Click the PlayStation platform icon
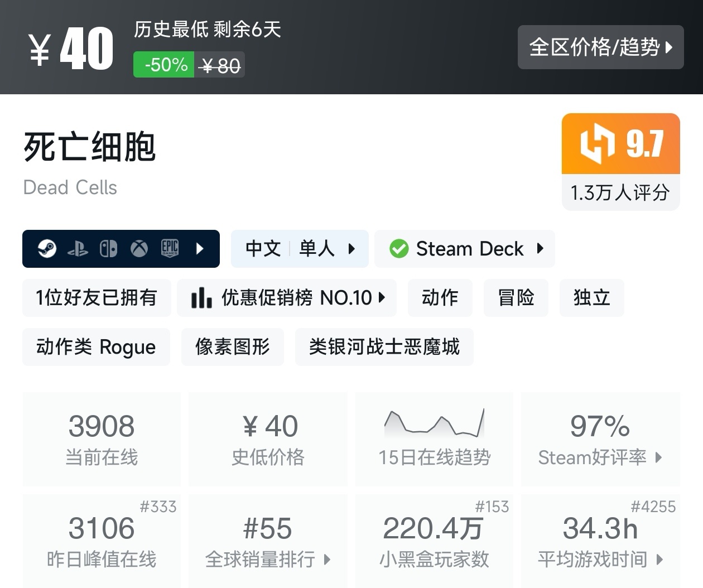The height and width of the screenshot is (588, 703). click(x=78, y=248)
